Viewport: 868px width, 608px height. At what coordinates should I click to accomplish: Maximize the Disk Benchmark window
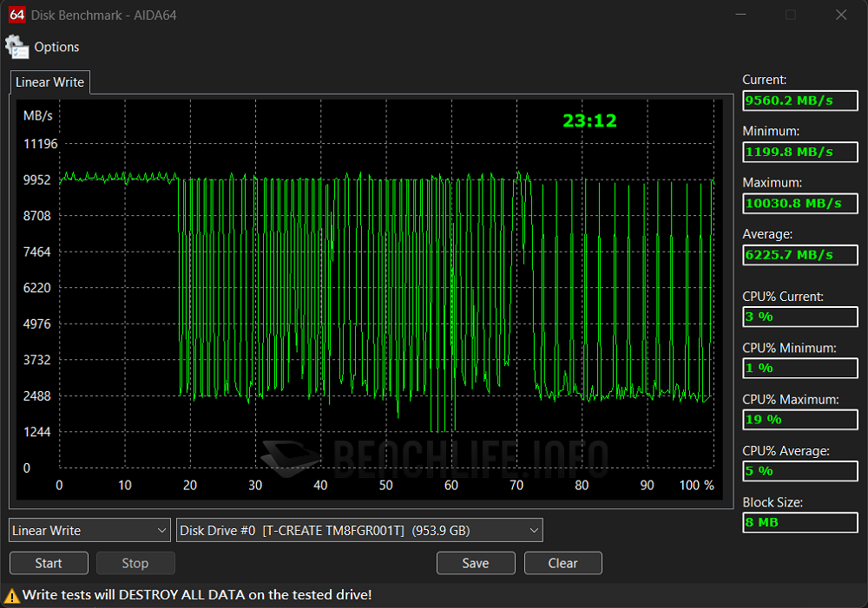pos(790,15)
